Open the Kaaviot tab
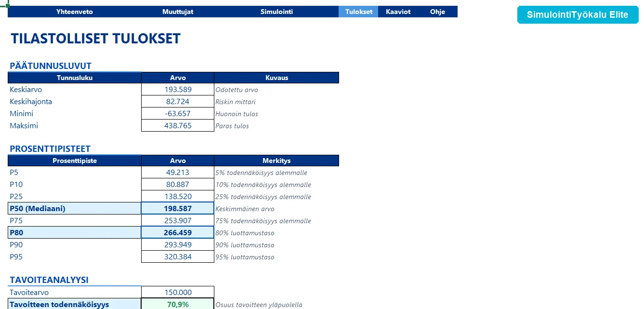644x309 pixels. (398, 12)
